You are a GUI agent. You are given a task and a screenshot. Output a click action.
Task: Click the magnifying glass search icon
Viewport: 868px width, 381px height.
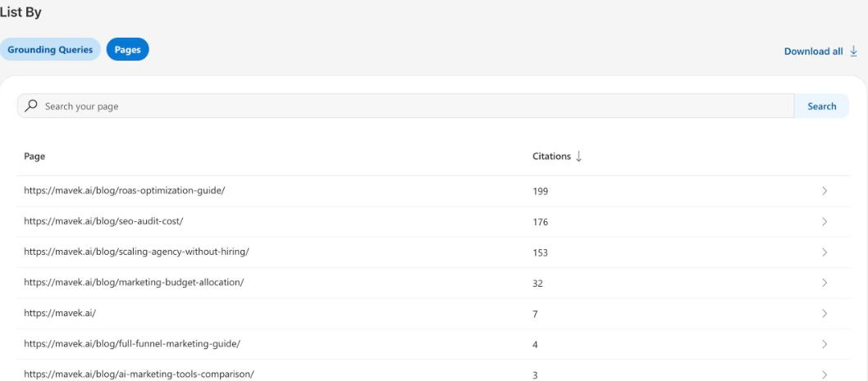tap(31, 106)
